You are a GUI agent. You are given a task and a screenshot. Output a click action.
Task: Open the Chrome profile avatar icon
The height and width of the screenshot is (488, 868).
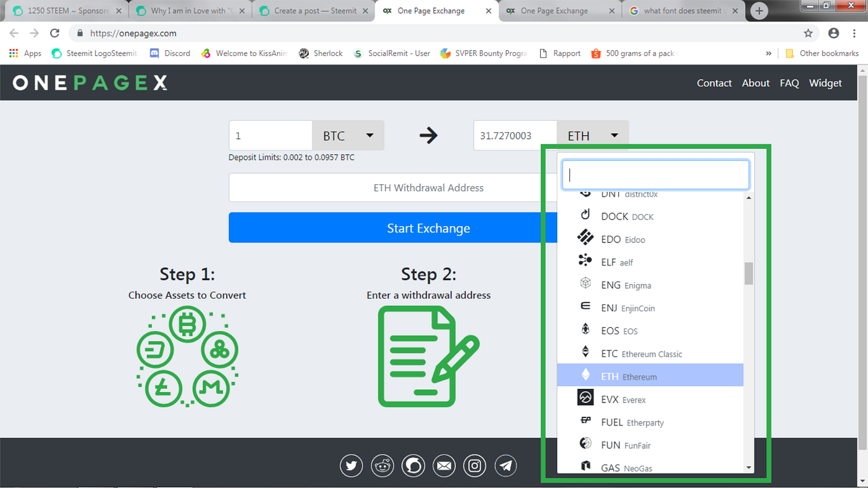point(833,33)
